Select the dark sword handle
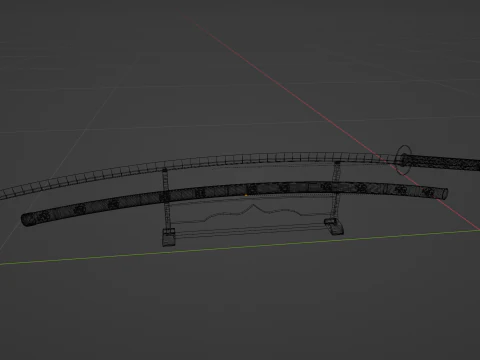Image resolution: width=480 pixels, height=360 pixels. point(442,162)
